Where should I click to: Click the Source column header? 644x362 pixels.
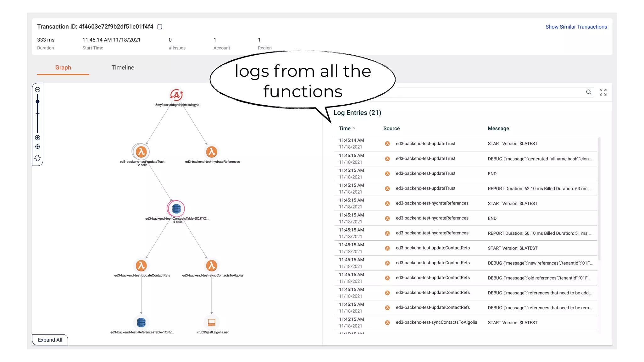[x=391, y=129]
